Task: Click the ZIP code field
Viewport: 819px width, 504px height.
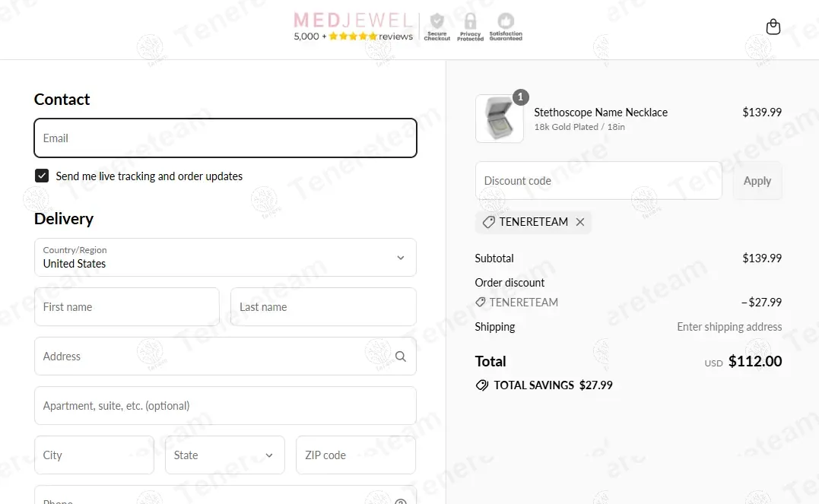Action: 356,455
